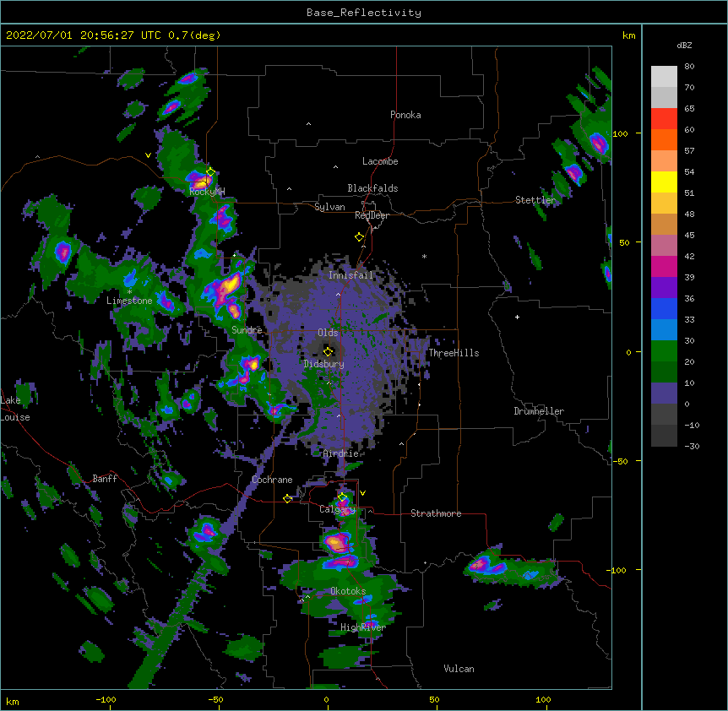Click the Limestone label

129,301
